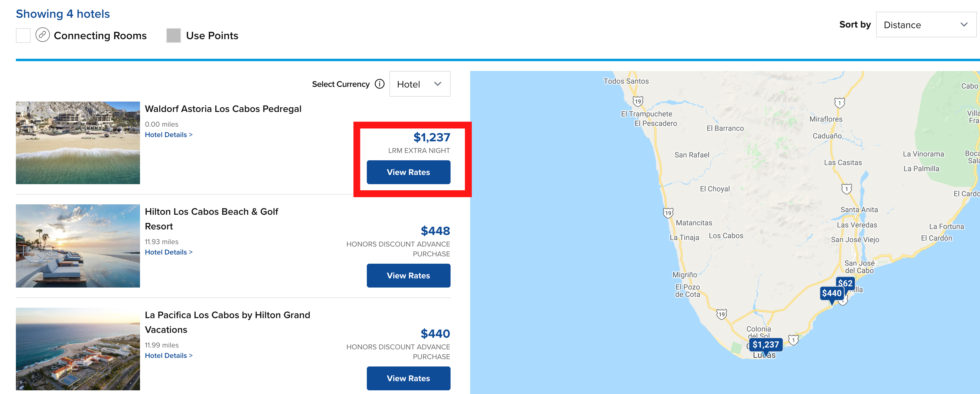Open Hotel Details for Hilton Los Cabos
The width and height of the screenshot is (980, 394).
168,252
